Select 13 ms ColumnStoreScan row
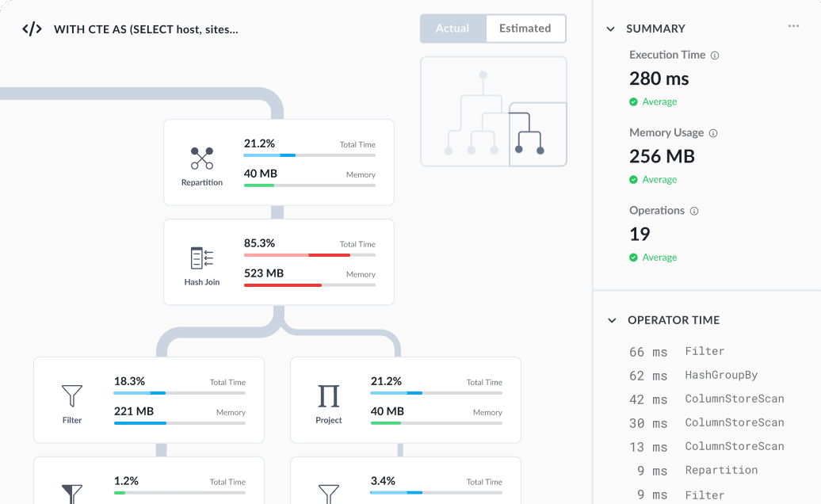Screen dimensions: 821x504 coord(707,446)
